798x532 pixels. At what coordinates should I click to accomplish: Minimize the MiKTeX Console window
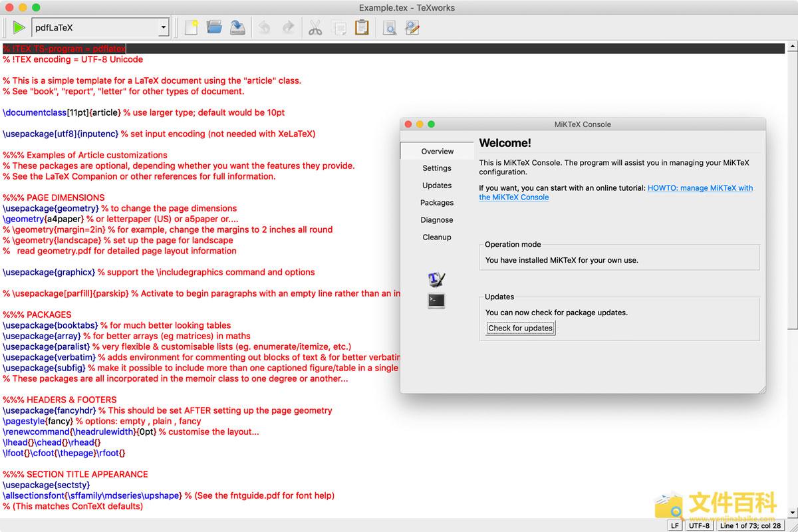[420, 124]
